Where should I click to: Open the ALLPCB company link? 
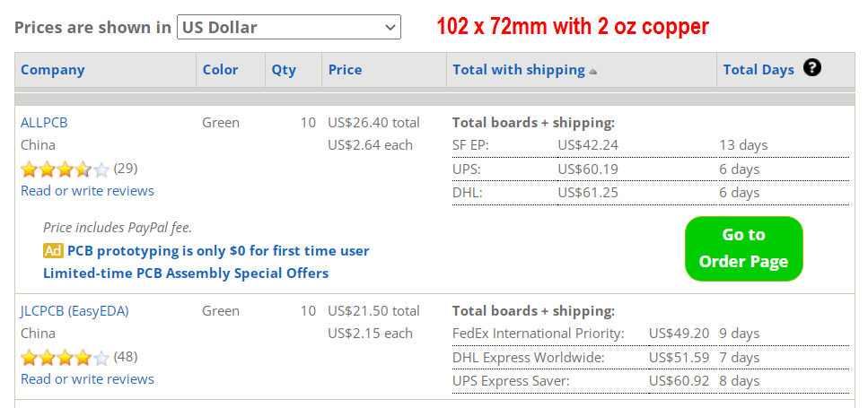[x=44, y=122]
